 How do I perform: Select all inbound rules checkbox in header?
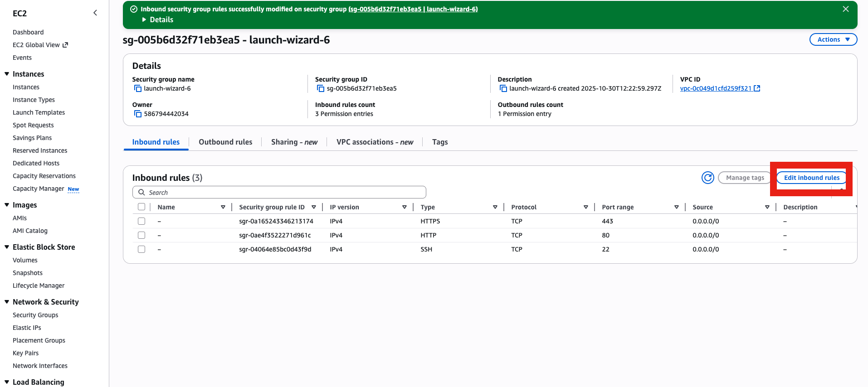pos(141,207)
